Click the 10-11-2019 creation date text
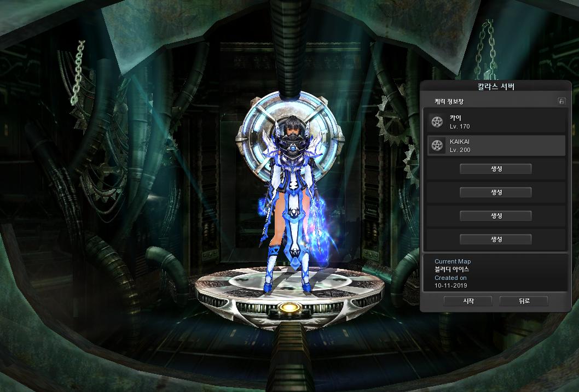This screenshot has height=392, width=579. pyautogui.click(x=451, y=285)
